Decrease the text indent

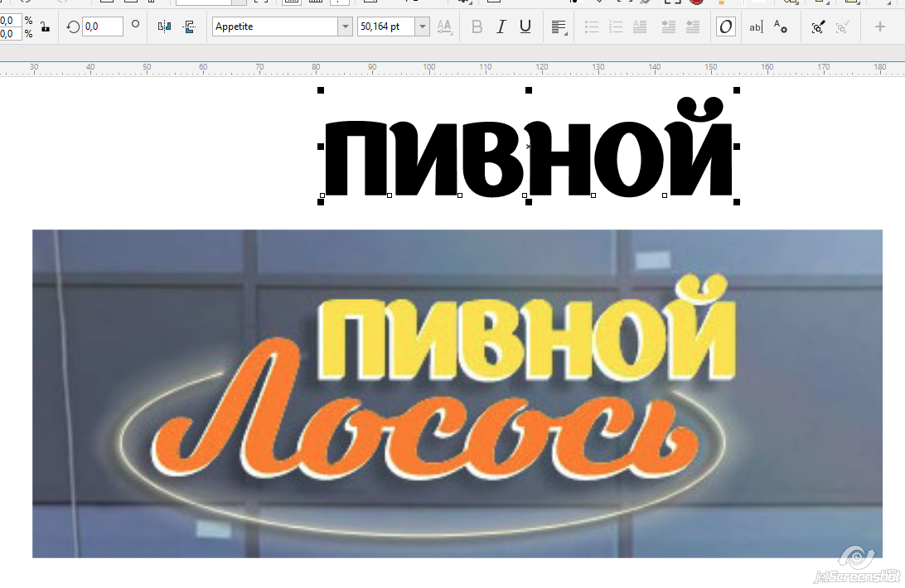(x=693, y=27)
